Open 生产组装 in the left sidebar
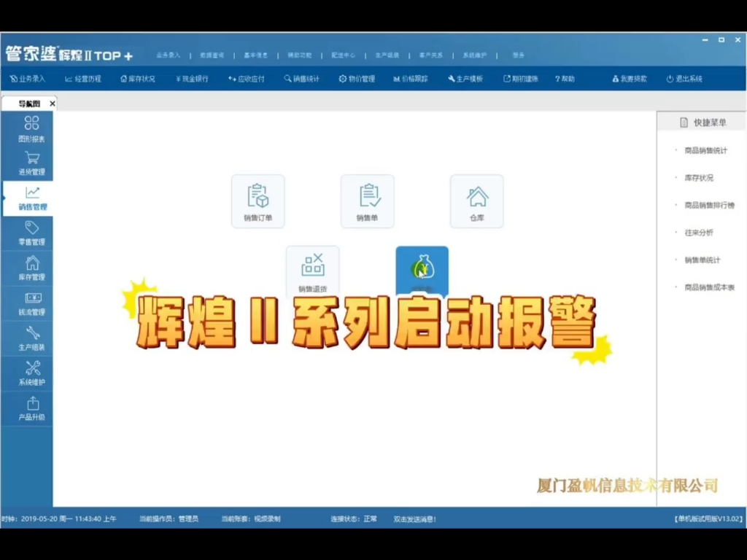 click(x=31, y=338)
